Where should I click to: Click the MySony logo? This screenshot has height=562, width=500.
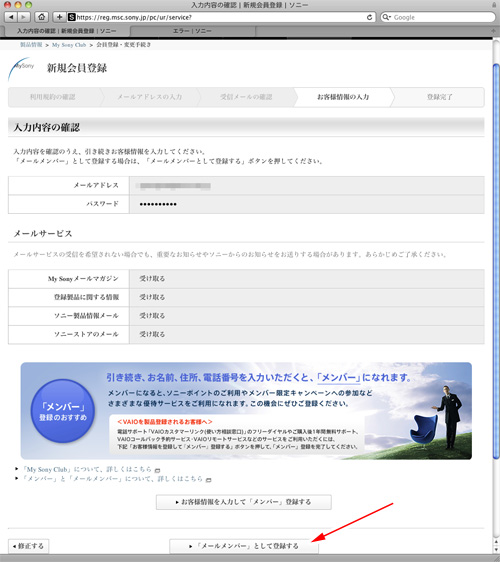click(22, 68)
